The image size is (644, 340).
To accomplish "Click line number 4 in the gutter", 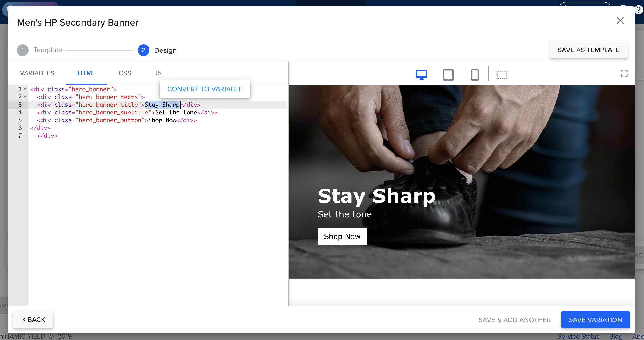I will [20, 113].
